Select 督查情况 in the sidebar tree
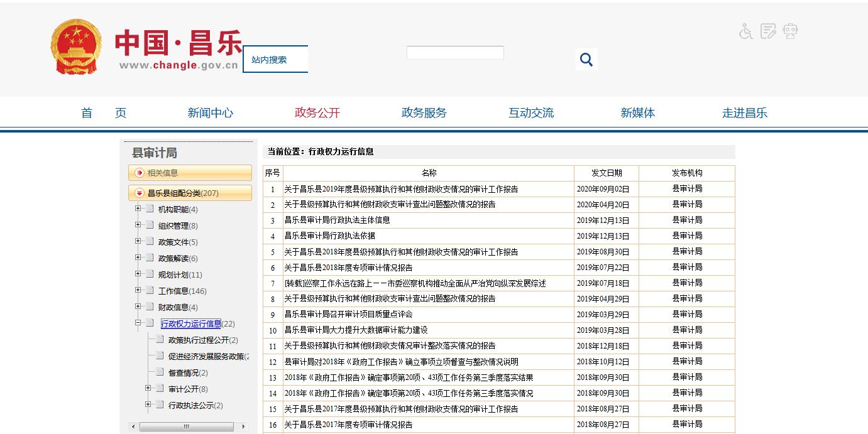 coord(184,373)
